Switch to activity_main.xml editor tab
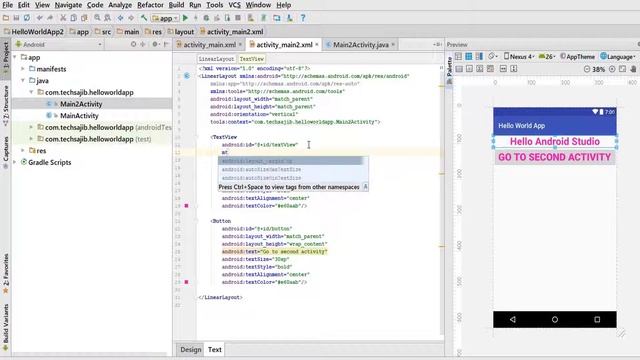 [209, 44]
